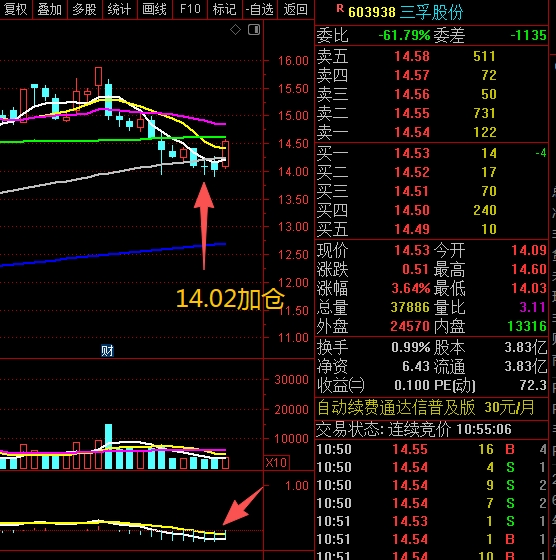Remove stock via -自选 button
Screen dimensions: 556x560
[260, 9]
